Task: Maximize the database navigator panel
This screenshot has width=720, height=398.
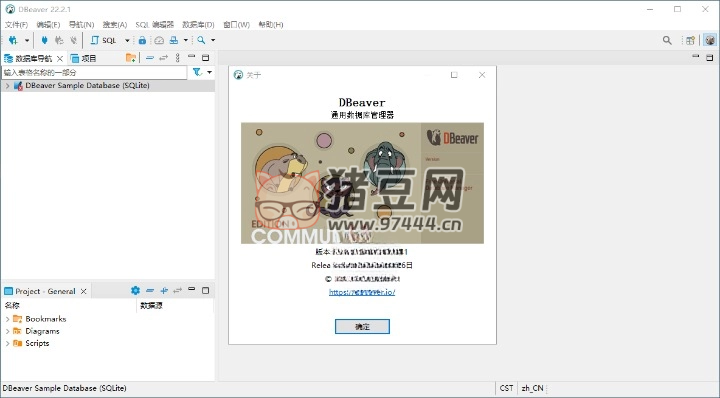Action: tap(206, 58)
